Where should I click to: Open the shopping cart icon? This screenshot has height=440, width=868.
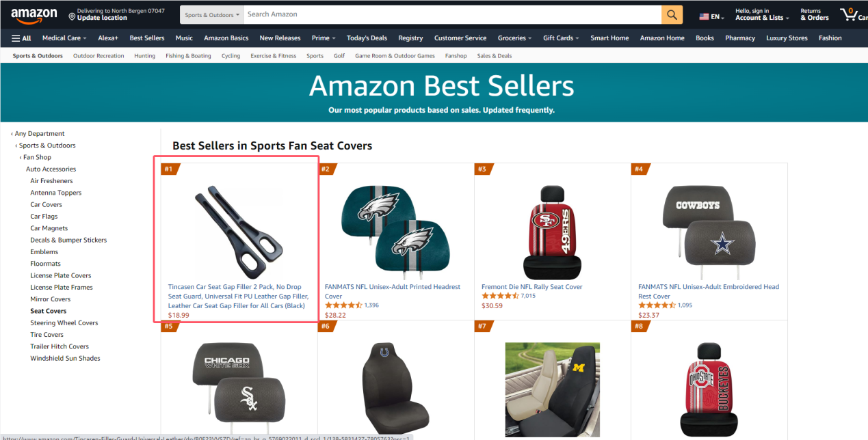[x=853, y=14]
